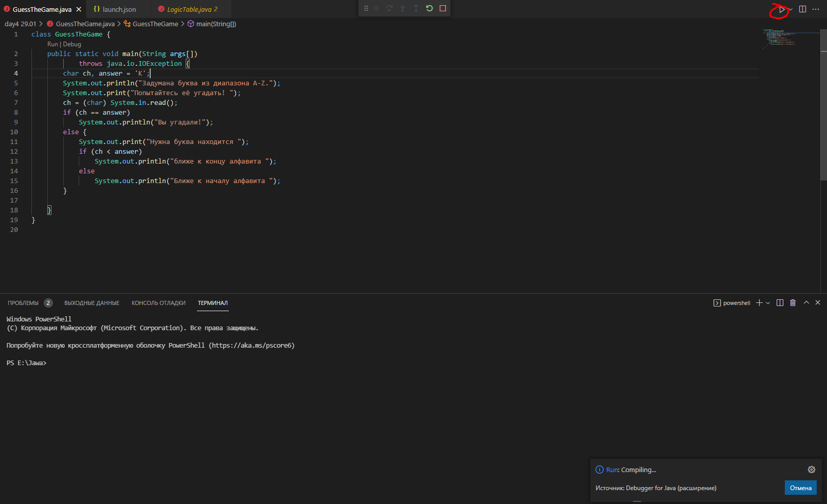Split the terminal pane
The height and width of the screenshot is (504, 827).
point(780,303)
